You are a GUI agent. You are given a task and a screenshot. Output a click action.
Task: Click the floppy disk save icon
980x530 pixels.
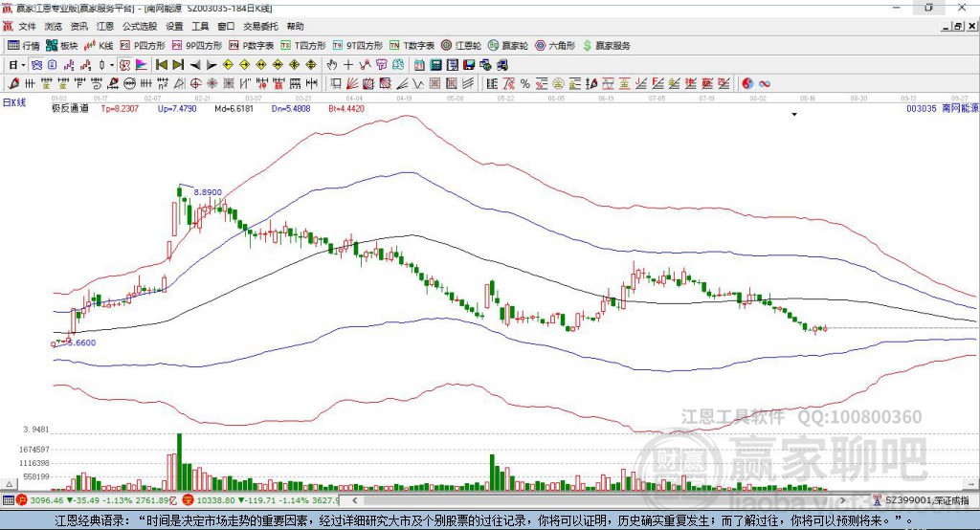pyautogui.click(x=469, y=65)
